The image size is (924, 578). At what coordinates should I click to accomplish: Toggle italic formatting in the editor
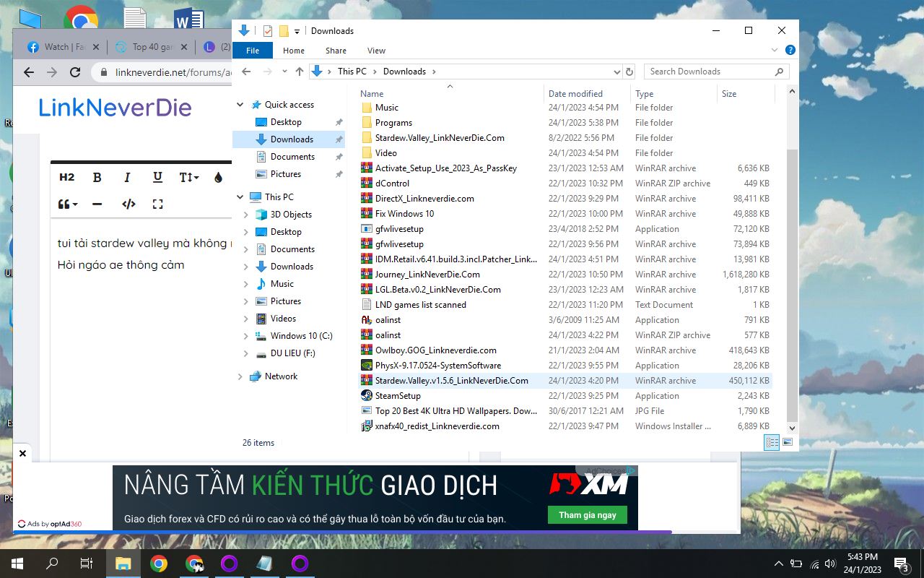tap(127, 177)
